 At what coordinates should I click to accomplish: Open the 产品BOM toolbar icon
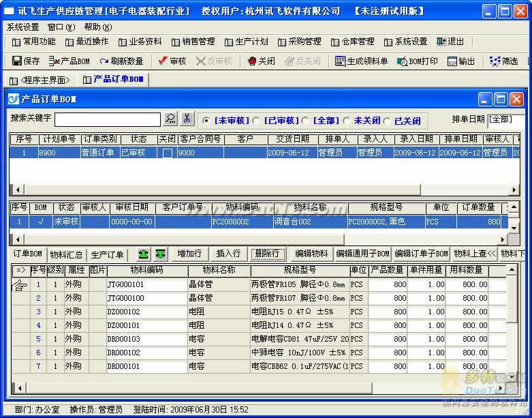point(54,61)
